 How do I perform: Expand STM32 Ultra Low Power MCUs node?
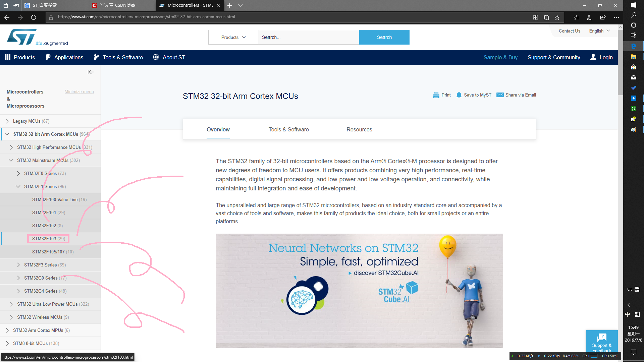click(11, 304)
